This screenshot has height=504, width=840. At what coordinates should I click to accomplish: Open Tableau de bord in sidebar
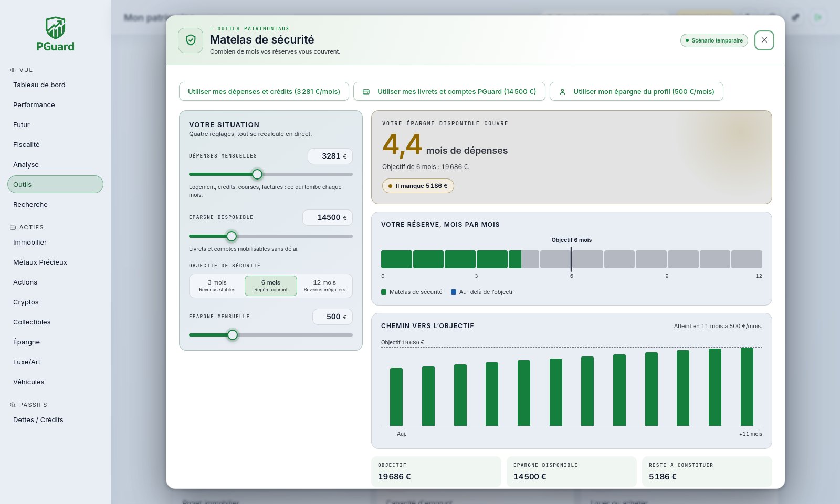[x=55, y=85]
